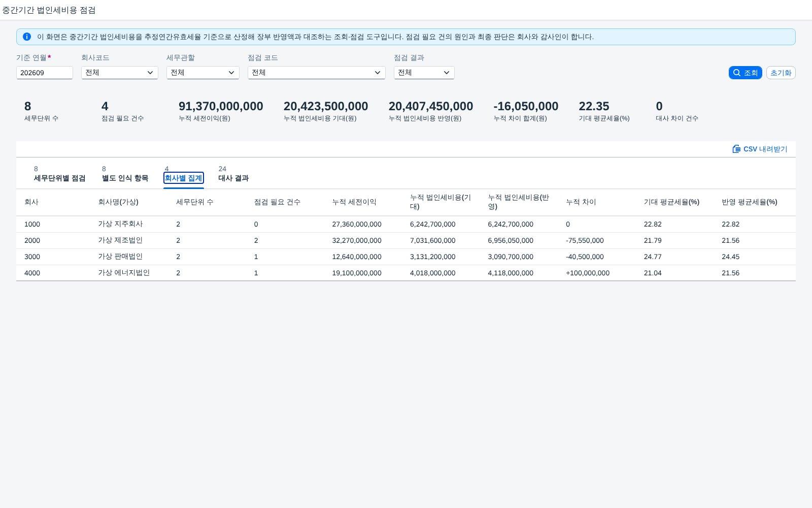The width and height of the screenshot is (812, 508).
Task: Click the 가상 판매법인 table row
Action: point(406,257)
